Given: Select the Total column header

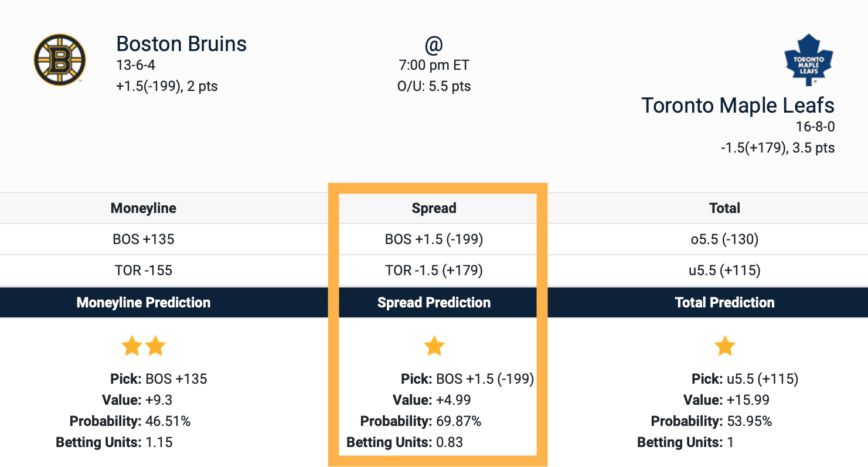Looking at the screenshot, I should [x=724, y=208].
